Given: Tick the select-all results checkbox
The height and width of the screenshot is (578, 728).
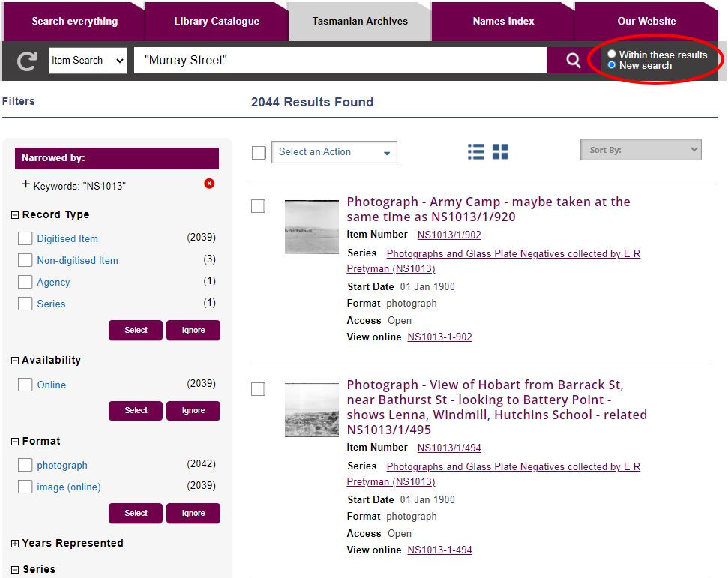Looking at the screenshot, I should pyautogui.click(x=259, y=153).
